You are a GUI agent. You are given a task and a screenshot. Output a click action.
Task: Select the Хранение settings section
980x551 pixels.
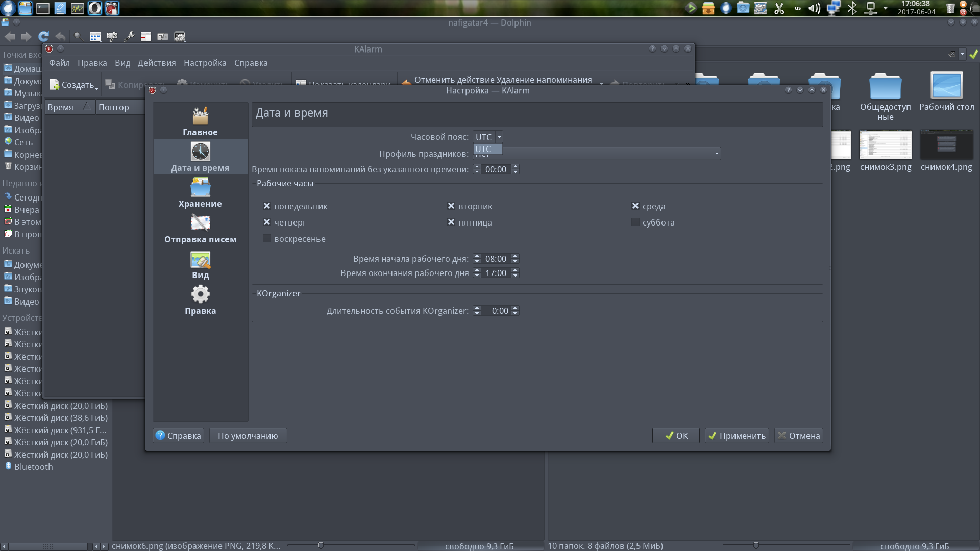pyautogui.click(x=200, y=193)
